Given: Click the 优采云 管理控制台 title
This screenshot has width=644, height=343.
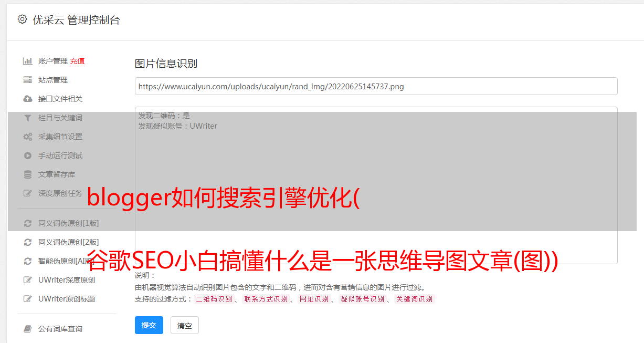Looking at the screenshot, I should pyautogui.click(x=76, y=20).
